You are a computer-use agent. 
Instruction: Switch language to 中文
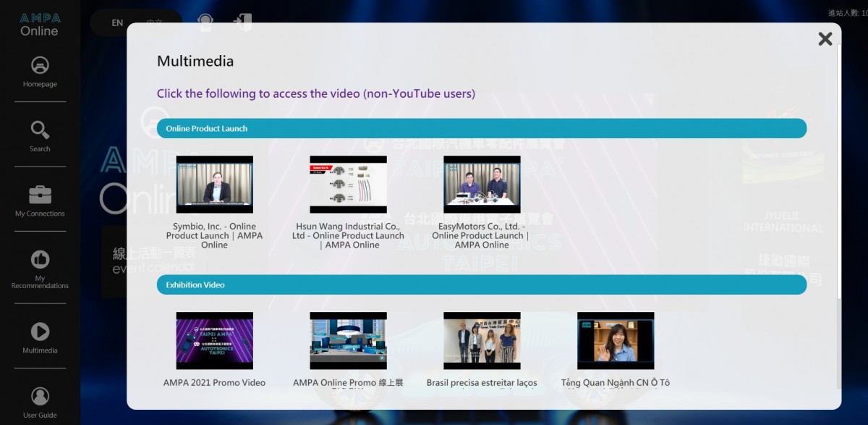pyautogui.click(x=155, y=23)
